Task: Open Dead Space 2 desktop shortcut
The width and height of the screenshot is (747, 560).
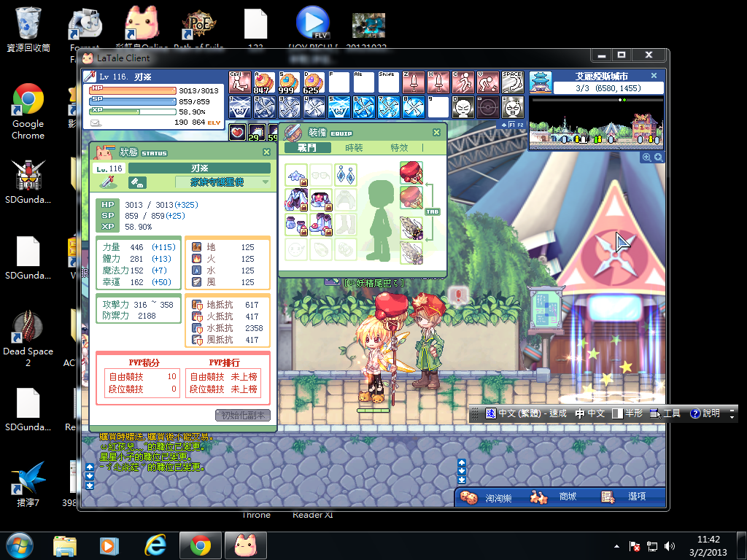Action: tap(28, 338)
